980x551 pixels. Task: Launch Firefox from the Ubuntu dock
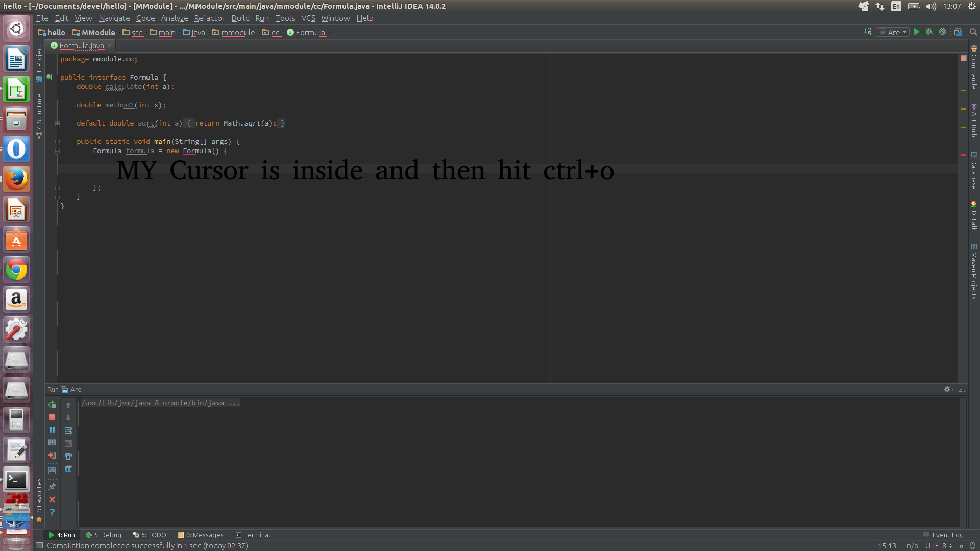[x=16, y=179]
